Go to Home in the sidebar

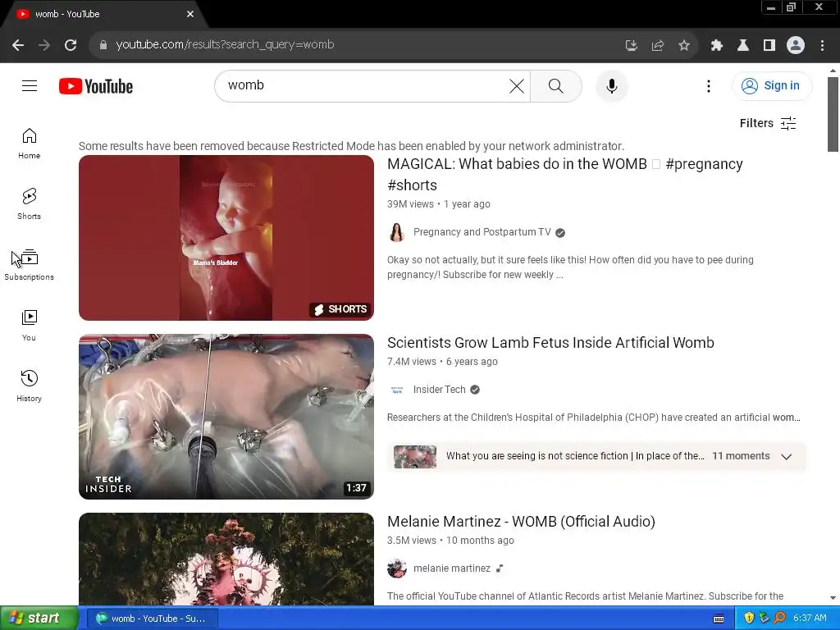[29, 144]
